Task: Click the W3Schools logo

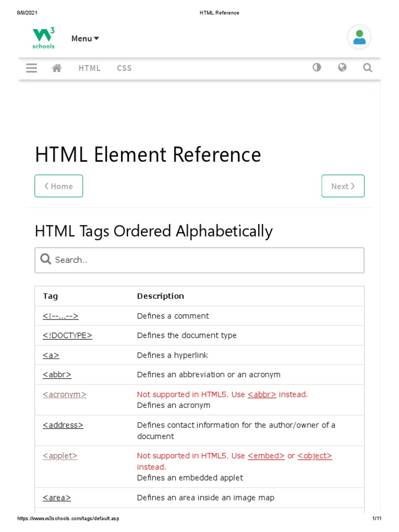Action: point(44,38)
